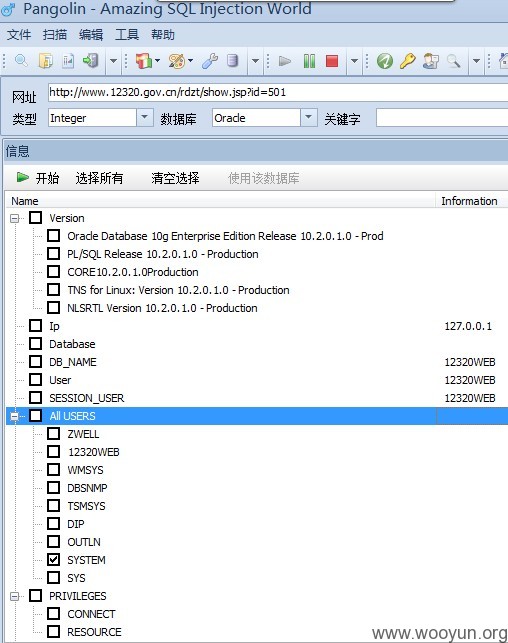This screenshot has height=643, width=508.
Task: Click the gray play start icon
Action: point(285,61)
